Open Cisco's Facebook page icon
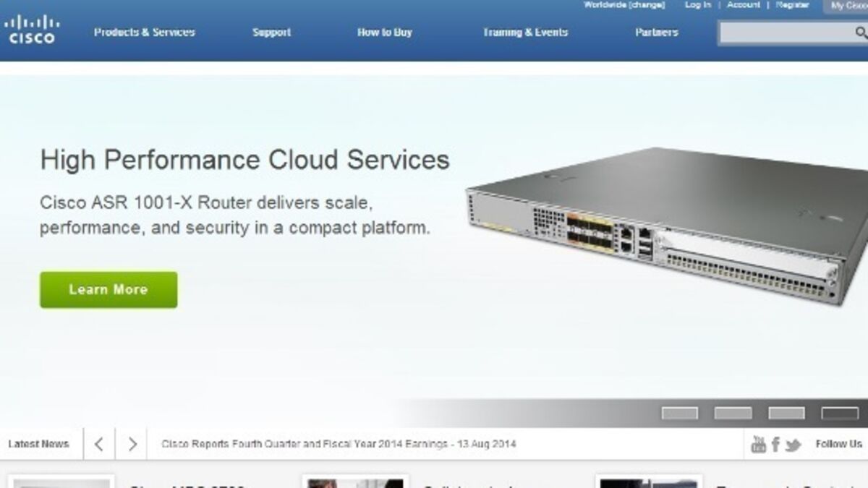The image size is (868, 488). tap(775, 444)
